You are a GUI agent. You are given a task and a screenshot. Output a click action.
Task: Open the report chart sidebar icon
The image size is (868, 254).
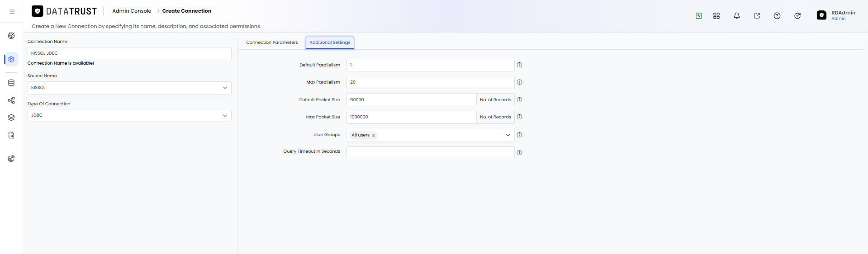tap(11, 135)
